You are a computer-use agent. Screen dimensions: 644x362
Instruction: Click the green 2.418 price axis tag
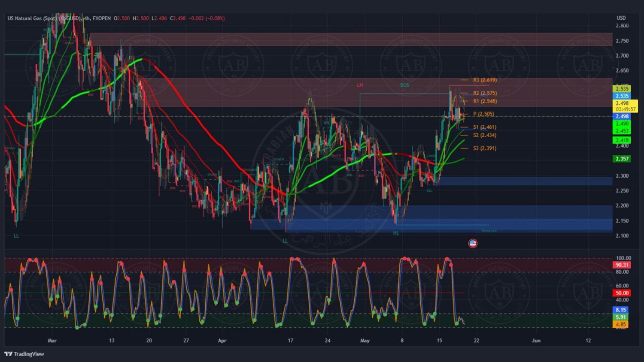[621, 140]
